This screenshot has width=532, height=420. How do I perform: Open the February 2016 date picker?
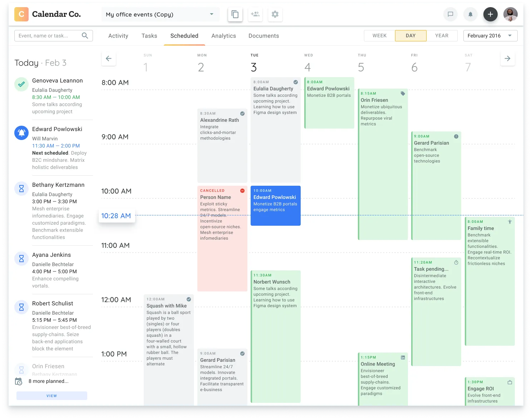click(490, 35)
